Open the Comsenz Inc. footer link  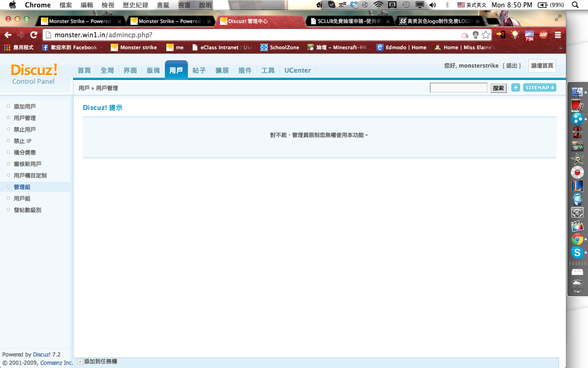coord(57,363)
